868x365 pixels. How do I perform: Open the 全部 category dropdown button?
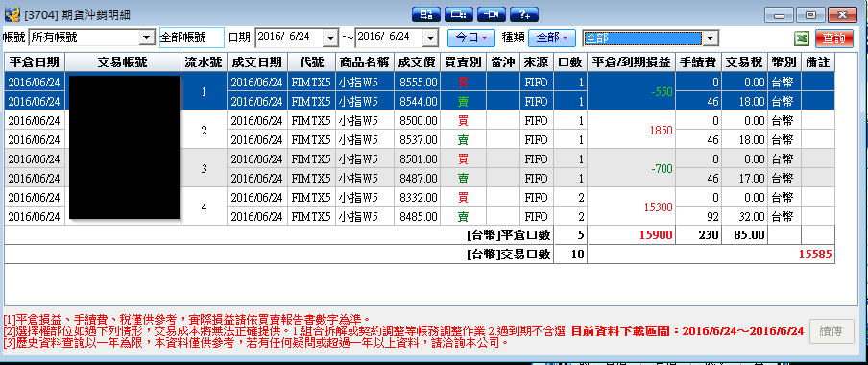coord(552,37)
